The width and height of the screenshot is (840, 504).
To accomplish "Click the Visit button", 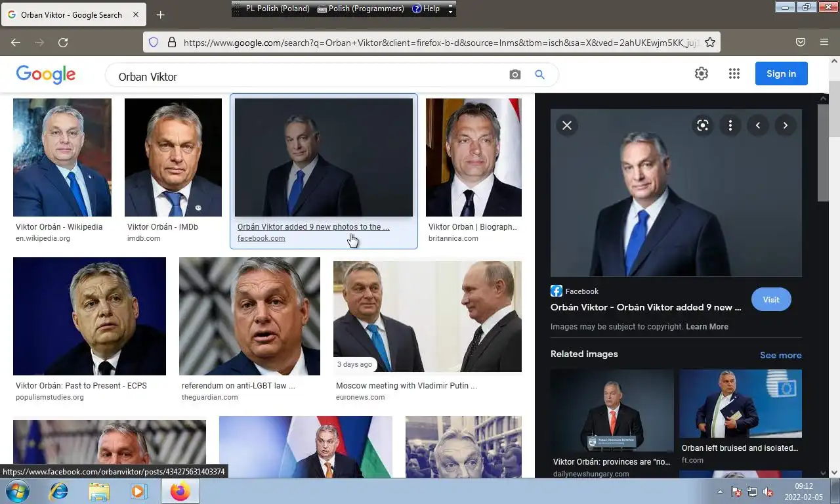I will [x=771, y=299].
